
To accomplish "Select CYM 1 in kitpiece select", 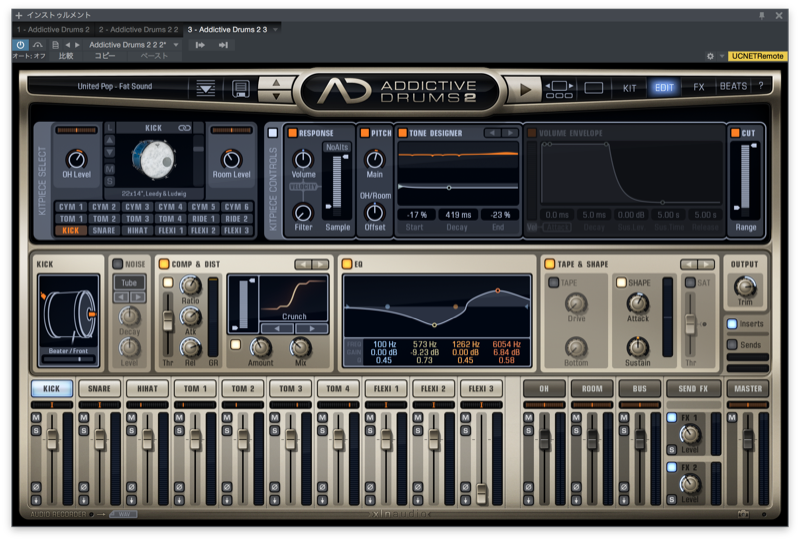I will point(70,207).
